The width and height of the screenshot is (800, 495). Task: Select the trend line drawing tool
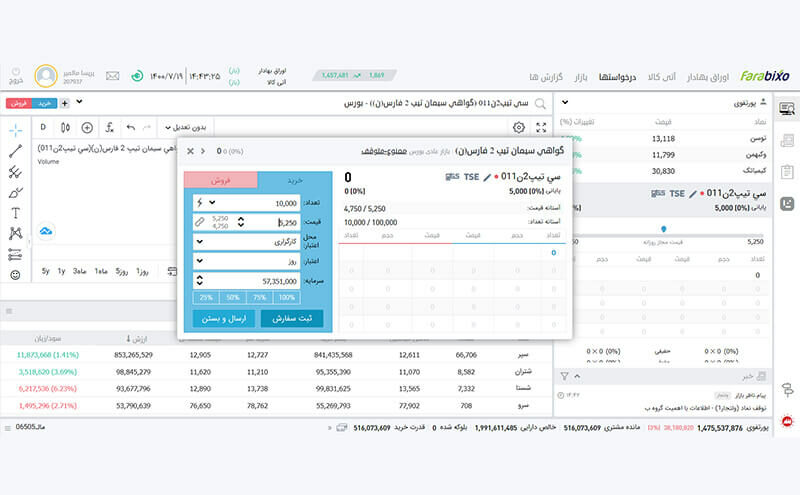[x=15, y=151]
